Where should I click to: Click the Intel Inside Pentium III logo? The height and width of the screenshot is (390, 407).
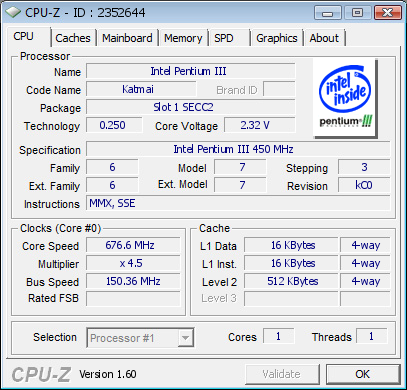[x=345, y=98]
